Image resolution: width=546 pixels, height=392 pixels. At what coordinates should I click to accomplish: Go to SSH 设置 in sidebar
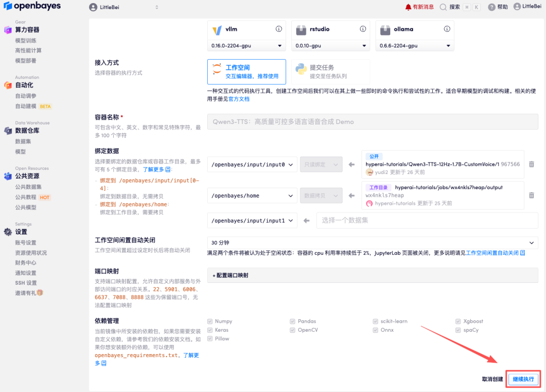coord(26,283)
